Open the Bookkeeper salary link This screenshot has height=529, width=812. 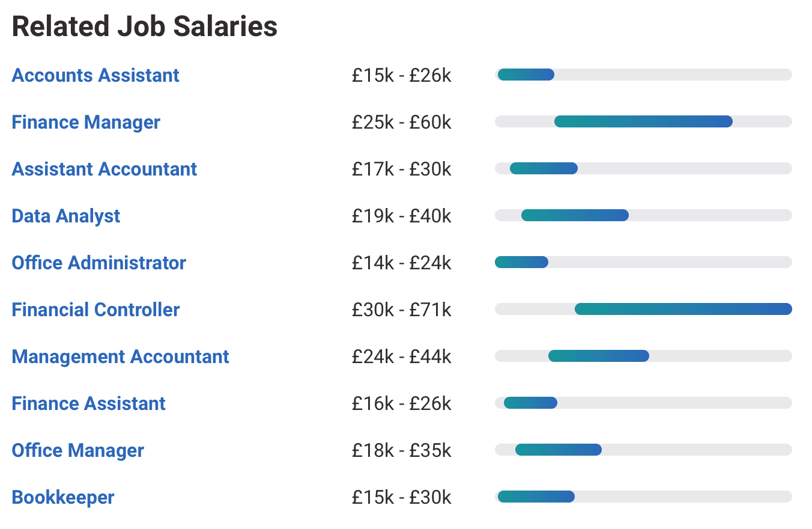pos(62,497)
